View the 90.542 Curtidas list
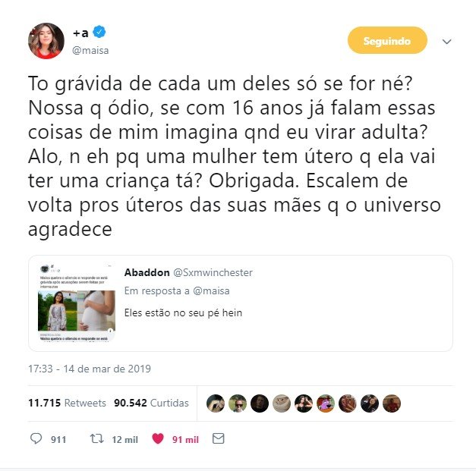 (151, 403)
